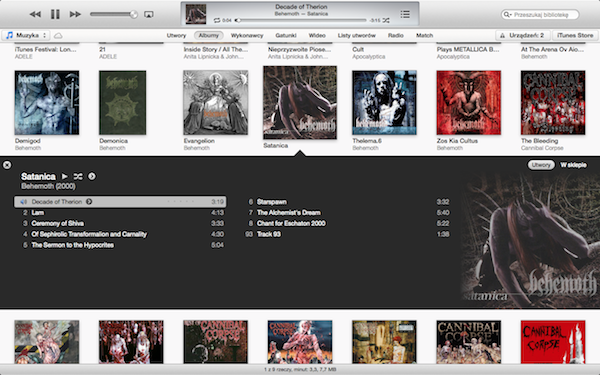This screenshot has height=375, width=600.
Task: Select the Demigod album cover
Action: (x=47, y=103)
